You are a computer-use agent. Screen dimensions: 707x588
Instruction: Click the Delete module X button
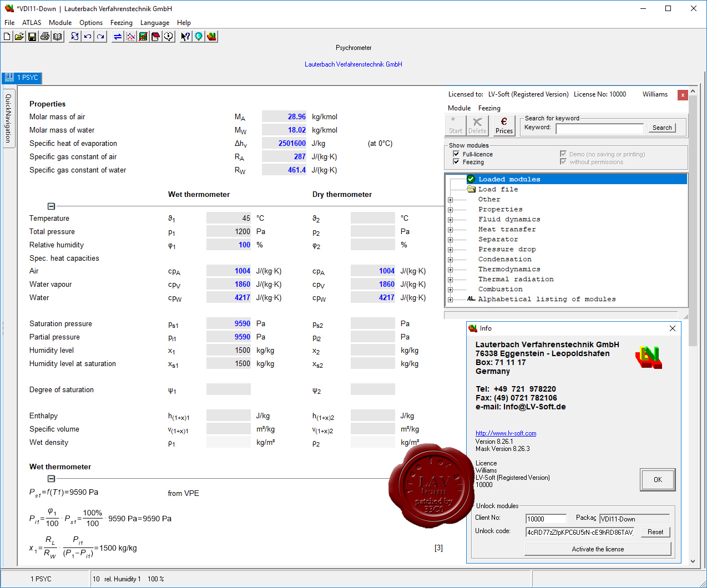coord(477,125)
